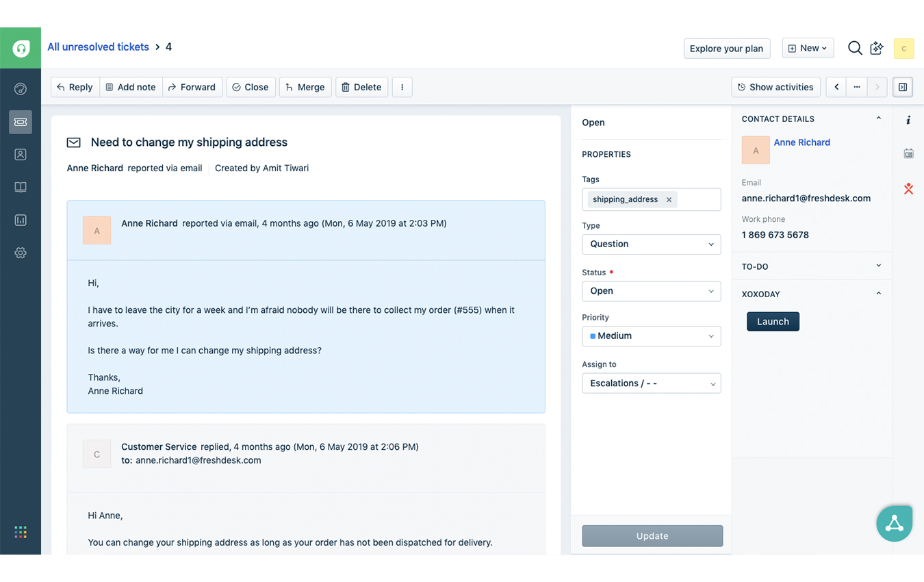Image resolution: width=924 pixels, height=582 pixels.
Task: Expand the To-Do section
Action: (x=879, y=266)
